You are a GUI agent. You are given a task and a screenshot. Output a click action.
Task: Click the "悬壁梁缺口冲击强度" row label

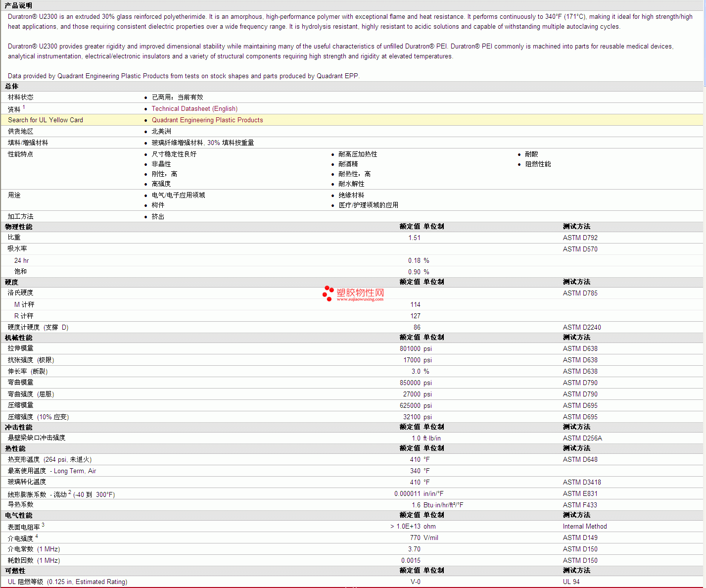(37, 438)
